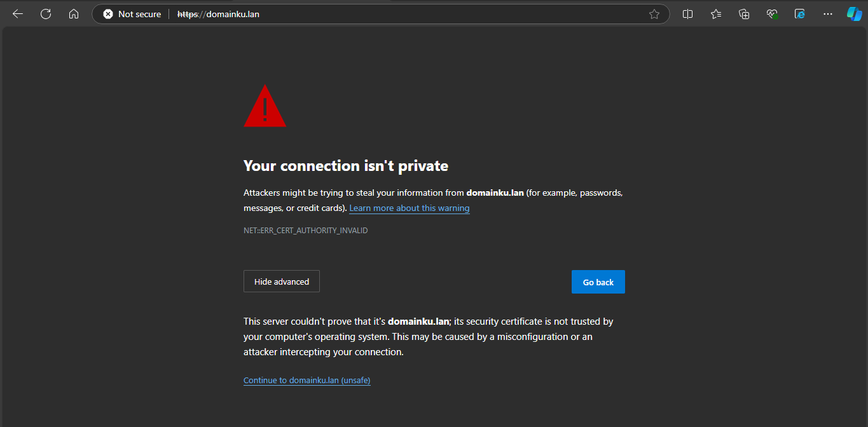Screen dimensions: 868x427
Task: Continue to domainku.lan despite the warning
Action: click(307, 380)
